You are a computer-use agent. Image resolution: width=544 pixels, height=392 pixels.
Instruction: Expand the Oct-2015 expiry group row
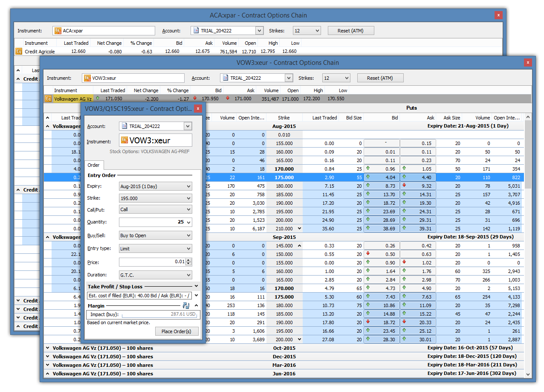click(47, 348)
